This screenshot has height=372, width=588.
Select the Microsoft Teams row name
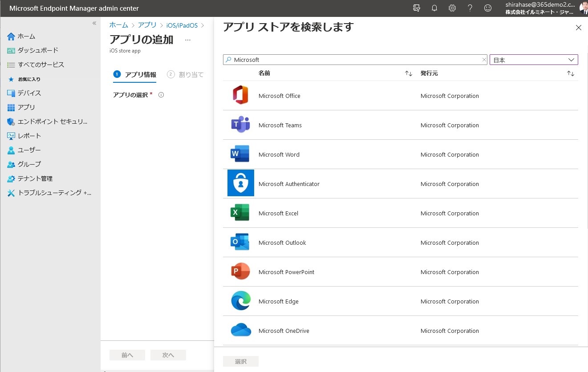tap(280, 125)
